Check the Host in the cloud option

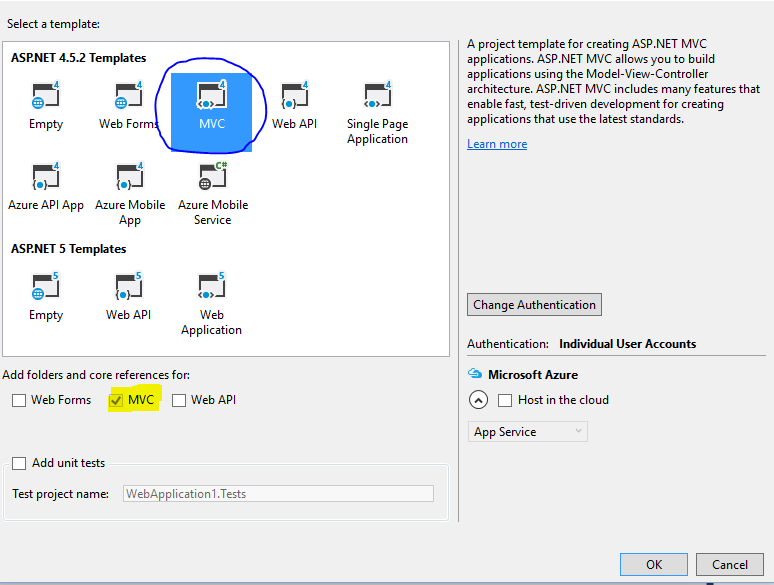pos(504,400)
